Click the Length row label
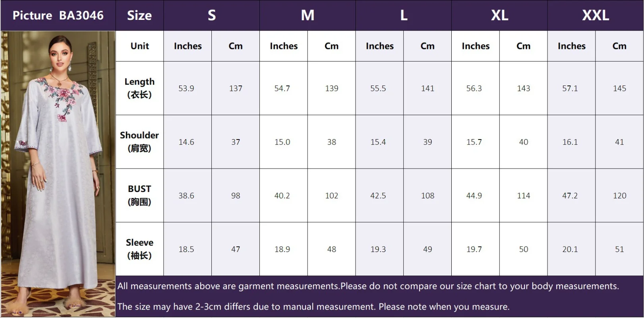Screen dimensions: 644x318 pos(139,88)
